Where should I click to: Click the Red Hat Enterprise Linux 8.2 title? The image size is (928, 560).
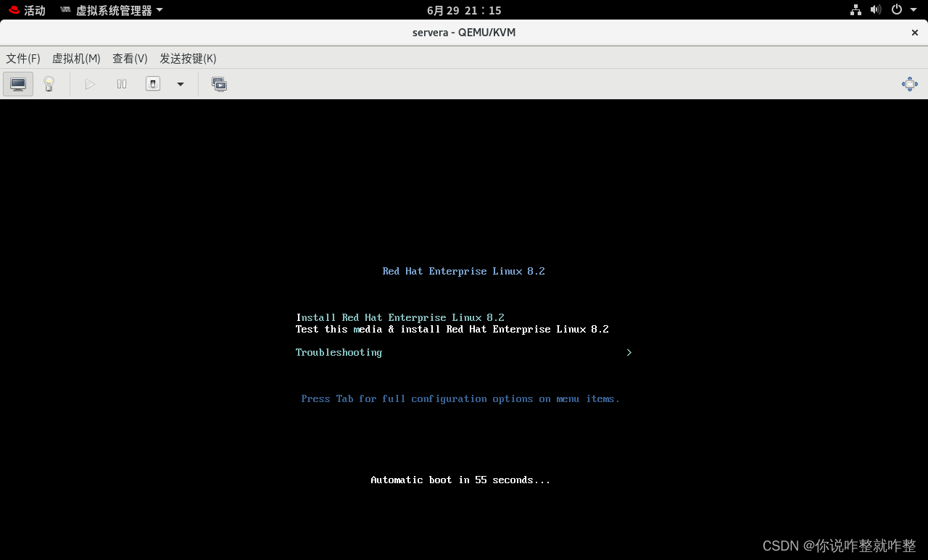(x=464, y=271)
